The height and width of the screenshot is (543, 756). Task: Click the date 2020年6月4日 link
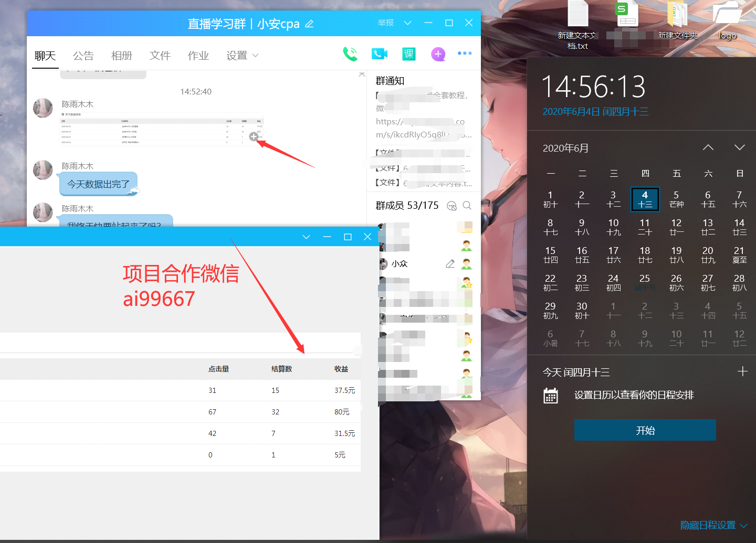tap(595, 112)
